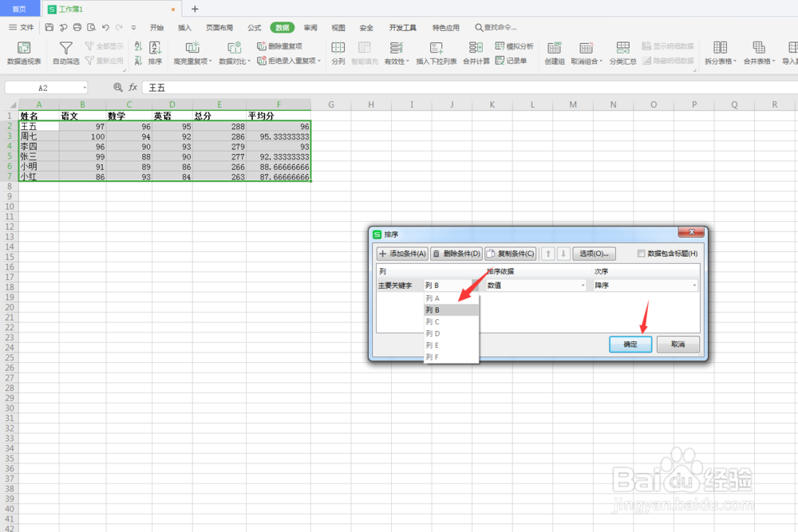Select 列 A in the column list
Viewport: 798px width, 532px height.
[x=452, y=298]
